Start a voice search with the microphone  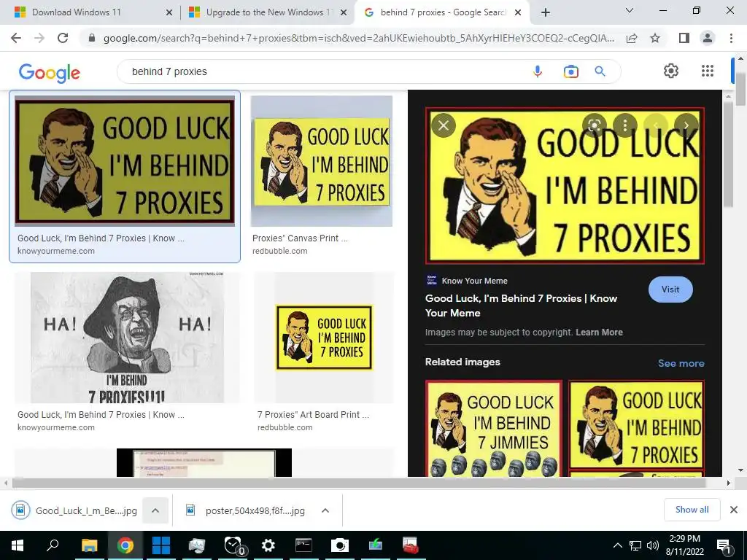[538, 71]
